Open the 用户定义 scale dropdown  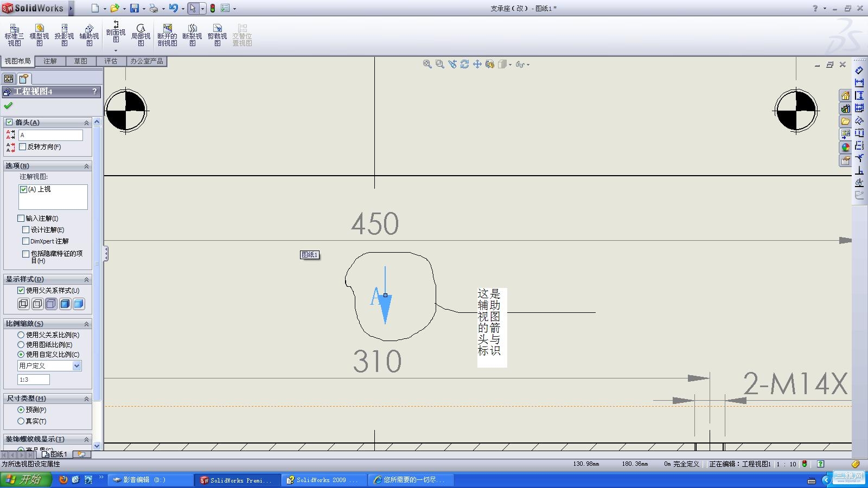(76, 366)
